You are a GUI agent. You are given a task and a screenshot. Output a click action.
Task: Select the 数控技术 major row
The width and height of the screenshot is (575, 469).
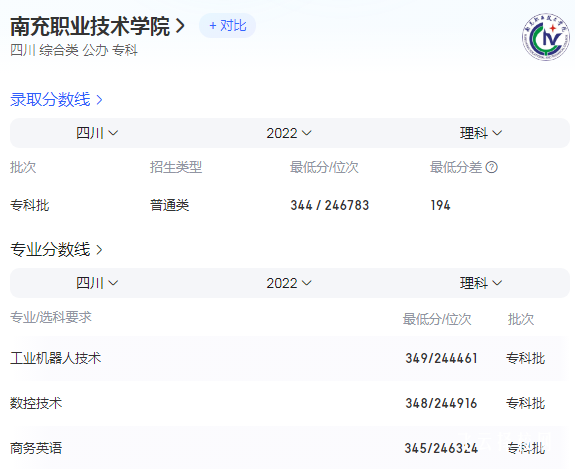click(290, 403)
